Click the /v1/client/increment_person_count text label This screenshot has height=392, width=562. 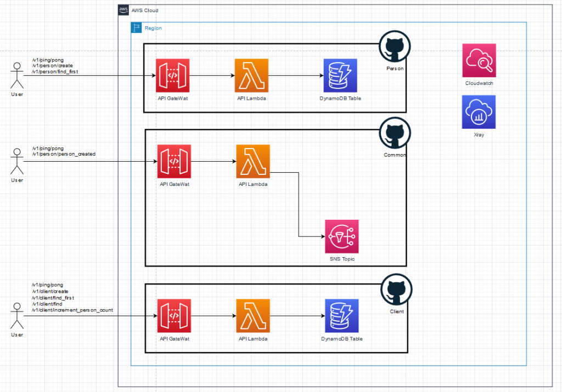pos(72,310)
